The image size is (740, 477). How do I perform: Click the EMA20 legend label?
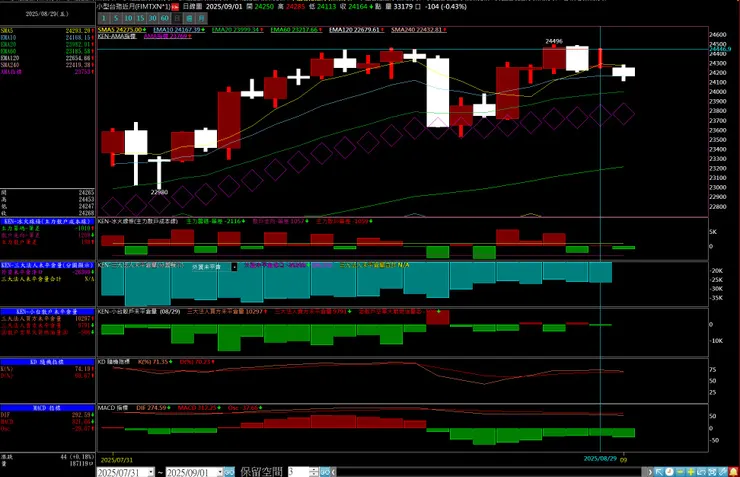pos(237,30)
